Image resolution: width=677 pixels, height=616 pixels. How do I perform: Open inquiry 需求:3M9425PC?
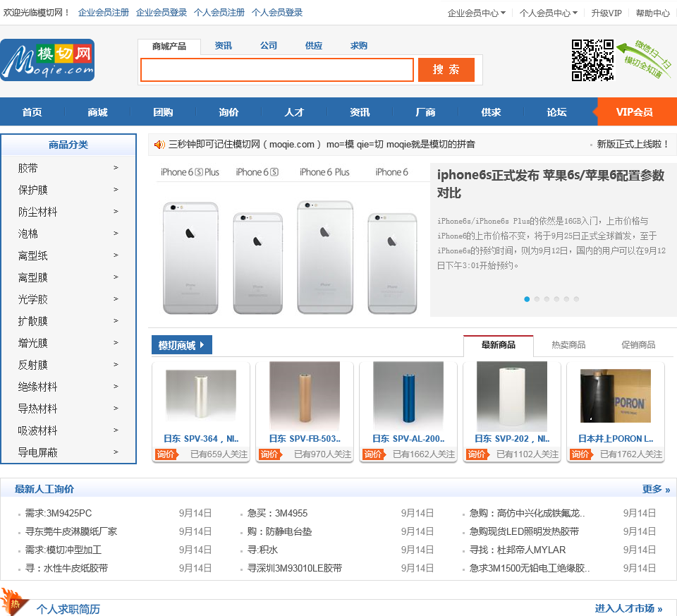59,513
